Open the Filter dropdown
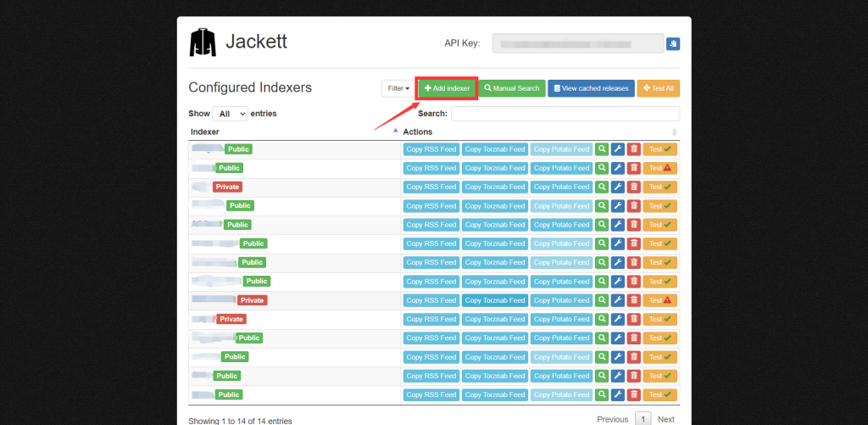 click(398, 88)
